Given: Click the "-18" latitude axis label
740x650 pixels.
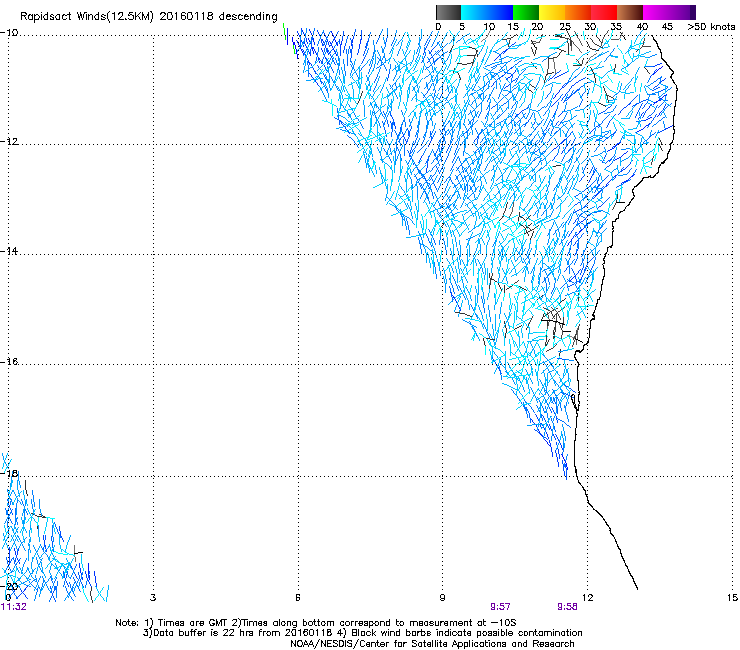Looking at the screenshot, I should point(9,473).
